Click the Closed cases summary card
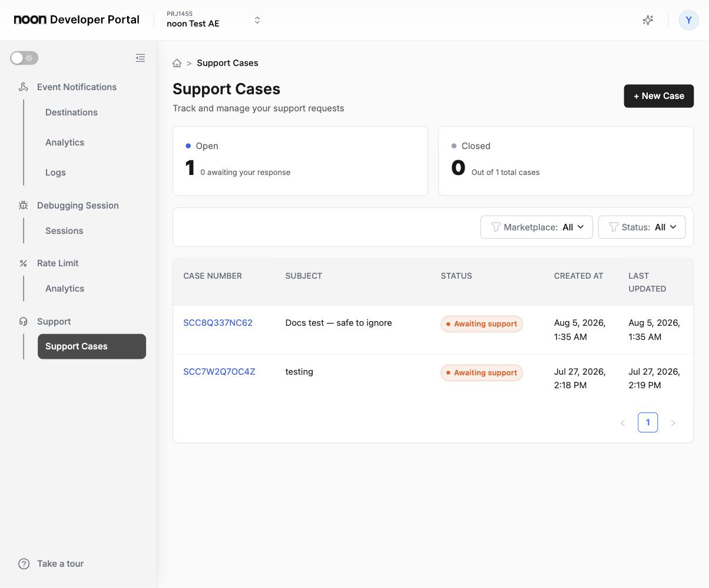Image resolution: width=709 pixels, height=588 pixels. click(x=566, y=161)
